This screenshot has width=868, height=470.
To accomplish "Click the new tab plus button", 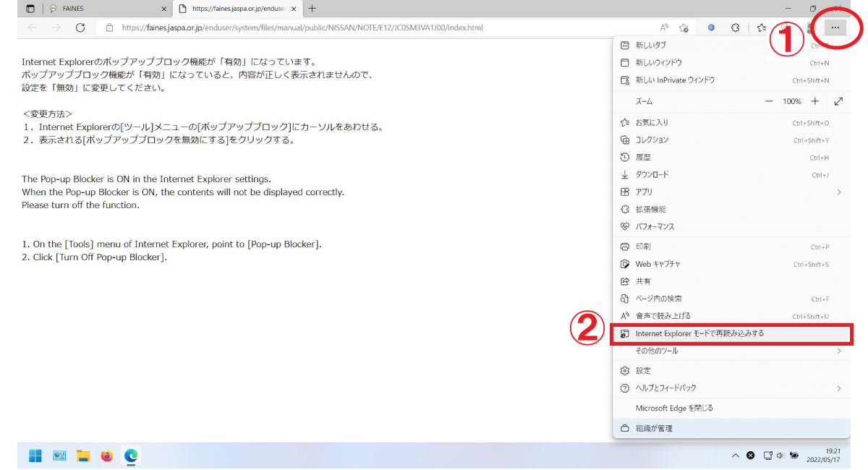I will tap(312, 9).
